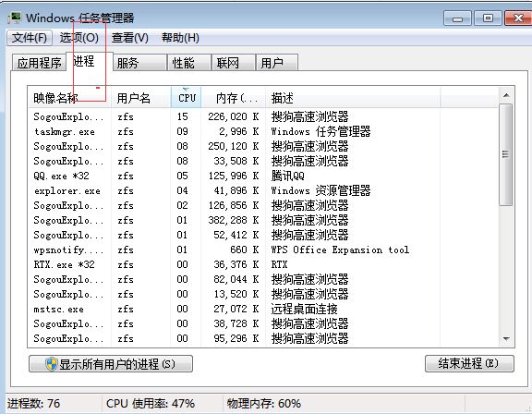
Task: Click WPS Office Expansion tool description
Action: 340,250
